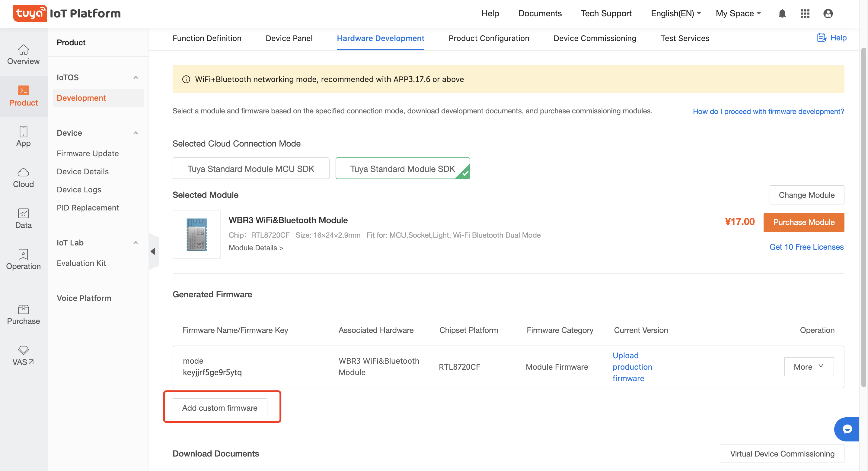Click the WBR3 module thumbnail image
Screen dimensions: 868x471
(197, 234)
